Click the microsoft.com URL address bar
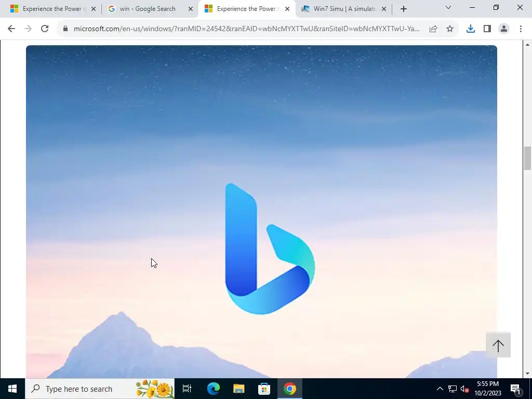 click(246, 29)
